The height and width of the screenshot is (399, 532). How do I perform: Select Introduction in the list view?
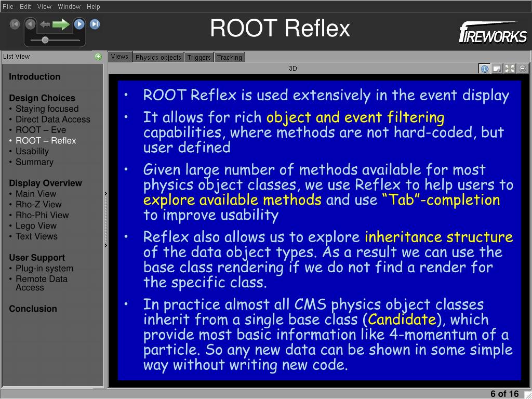click(x=35, y=77)
